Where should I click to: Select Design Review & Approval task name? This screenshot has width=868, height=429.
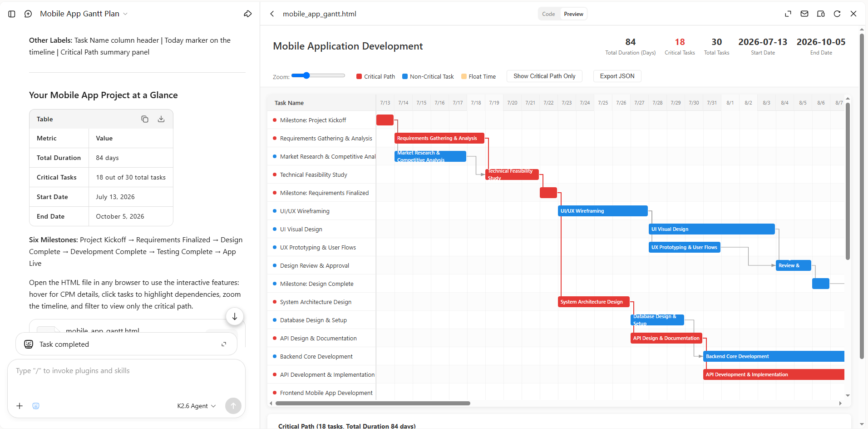[x=315, y=265]
